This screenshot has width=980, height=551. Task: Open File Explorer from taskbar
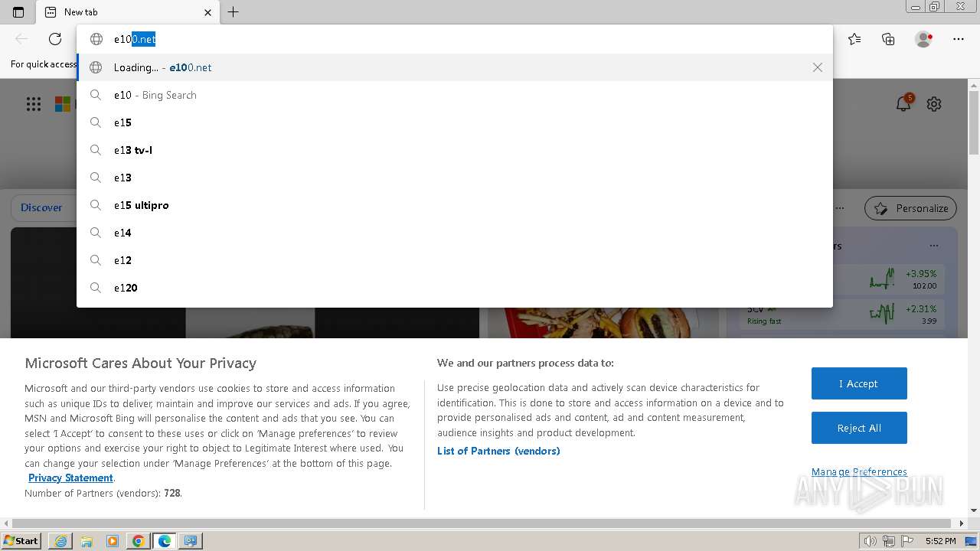tap(87, 541)
